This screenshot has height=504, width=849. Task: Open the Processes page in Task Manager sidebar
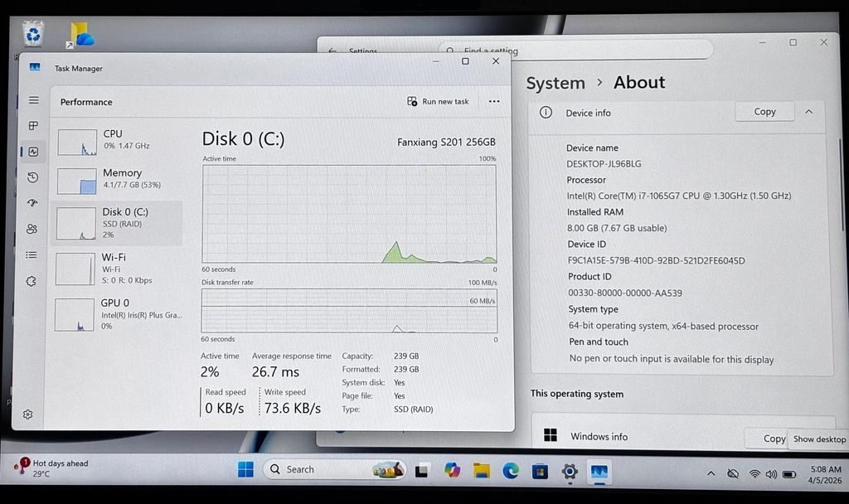[x=33, y=126]
